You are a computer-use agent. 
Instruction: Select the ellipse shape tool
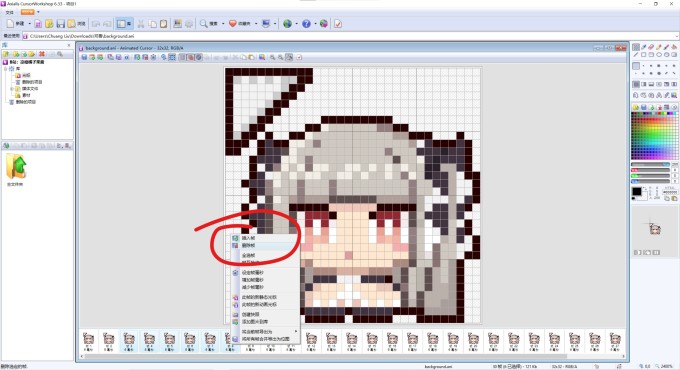pos(659,55)
